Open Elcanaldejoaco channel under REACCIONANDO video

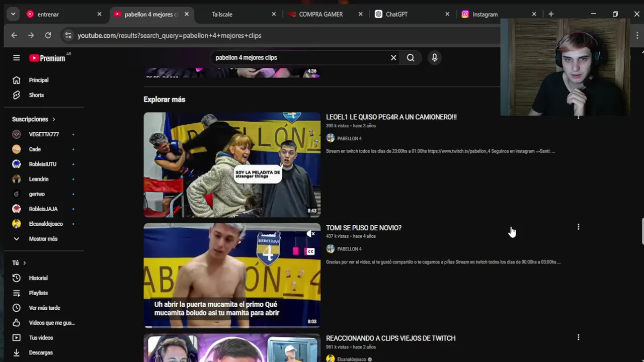pyautogui.click(x=352, y=359)
